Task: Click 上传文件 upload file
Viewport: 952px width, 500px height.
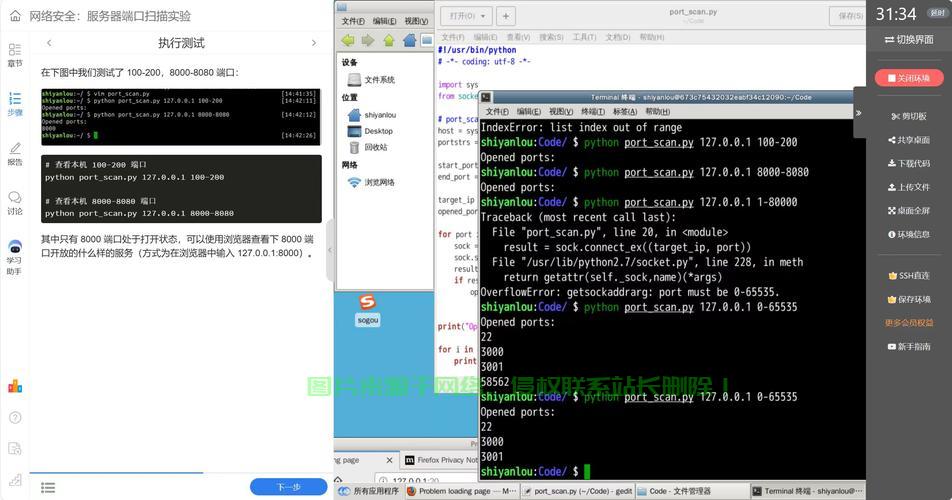Action: pos(909,187)
